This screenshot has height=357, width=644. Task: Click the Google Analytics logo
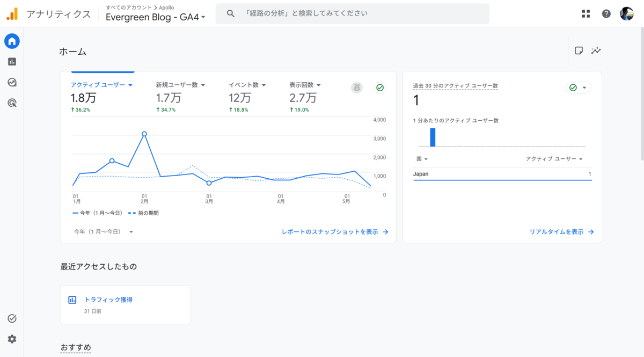[12, 14]
